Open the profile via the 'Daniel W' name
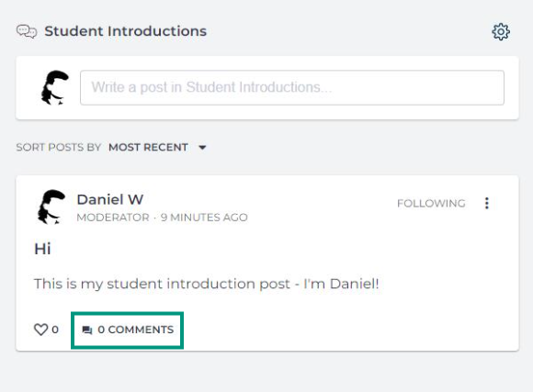This screenshot has height=392, width=533. 109,199
